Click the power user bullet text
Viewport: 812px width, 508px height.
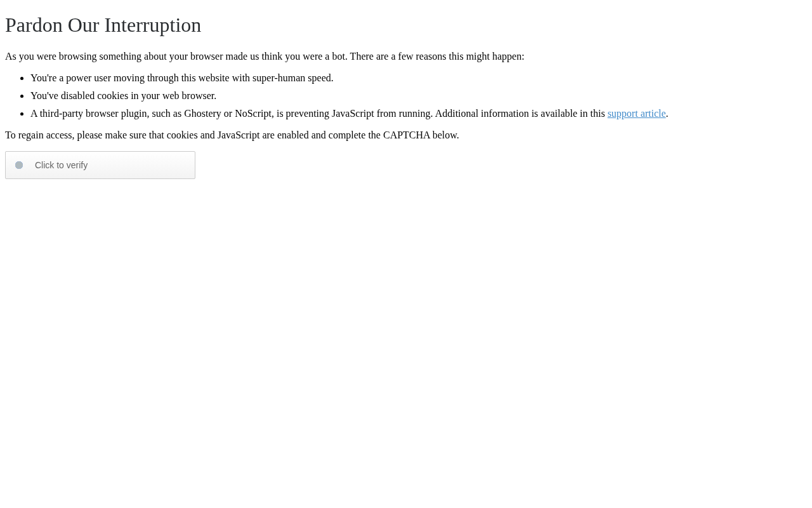[x=182, y=78]
